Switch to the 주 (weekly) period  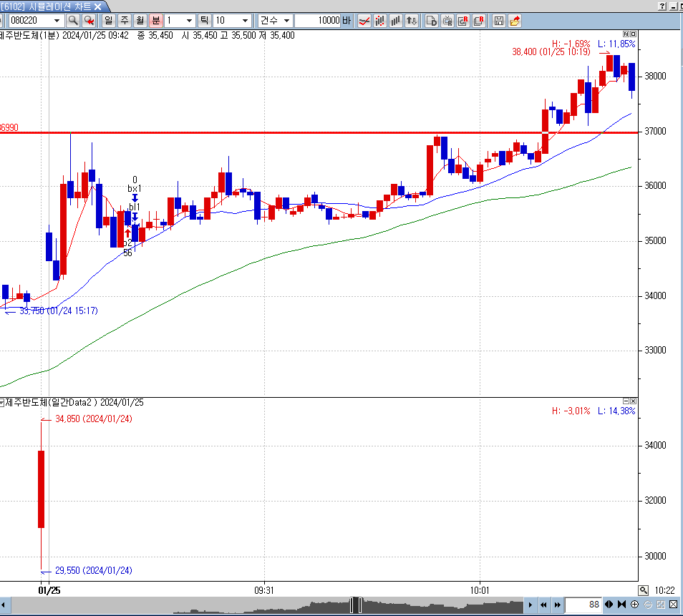coord(124,20)
